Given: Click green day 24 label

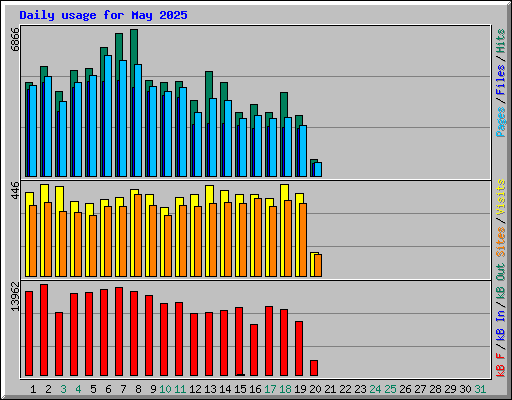Looking at the screenshot, I should click(375, 389).
